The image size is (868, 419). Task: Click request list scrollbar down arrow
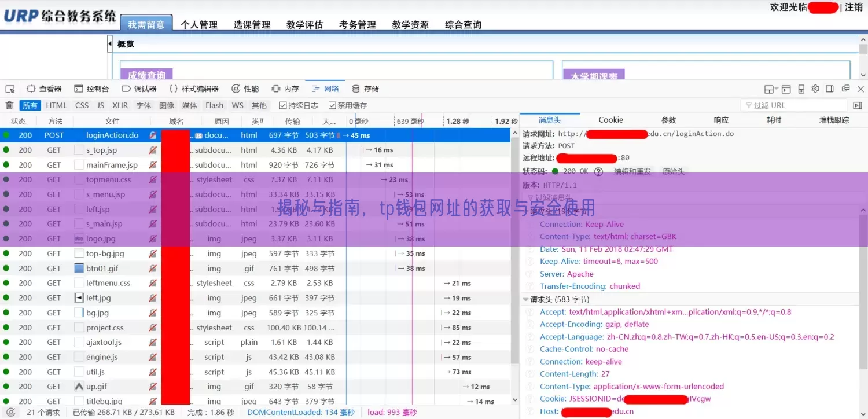coord(515,399)
